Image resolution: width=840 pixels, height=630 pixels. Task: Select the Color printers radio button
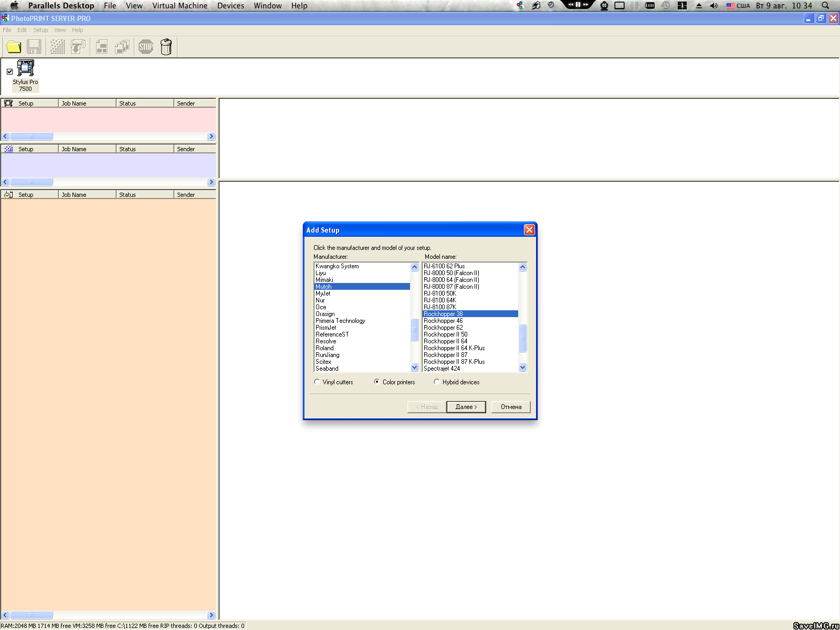[377, 382]
